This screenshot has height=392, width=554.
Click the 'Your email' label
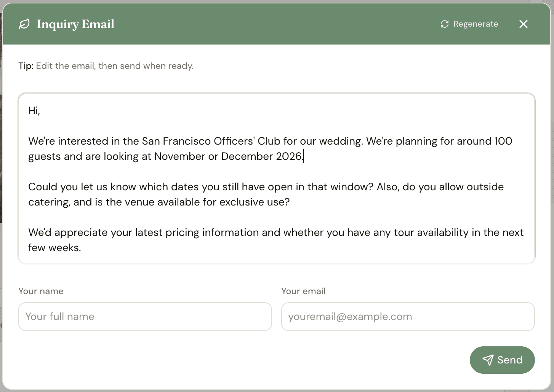click(x=303, y=291)
